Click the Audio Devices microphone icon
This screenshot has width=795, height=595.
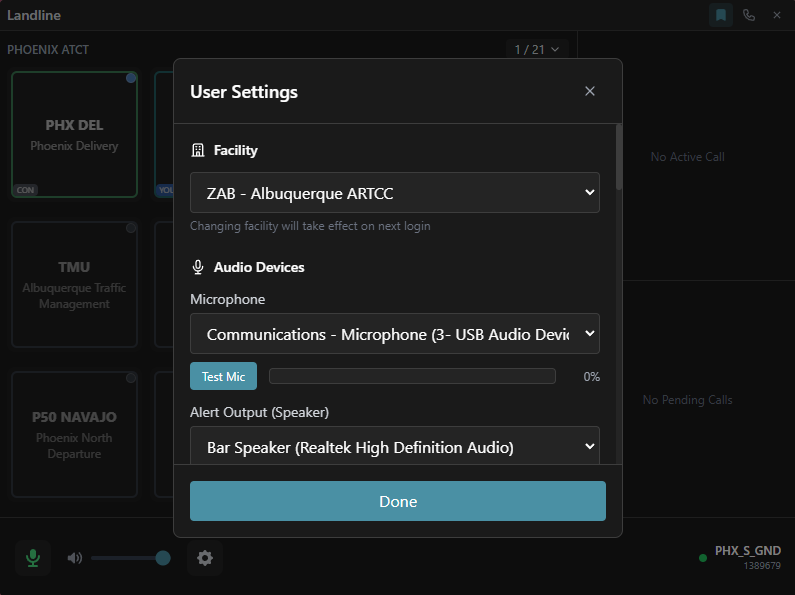click(x=198, y=268)
